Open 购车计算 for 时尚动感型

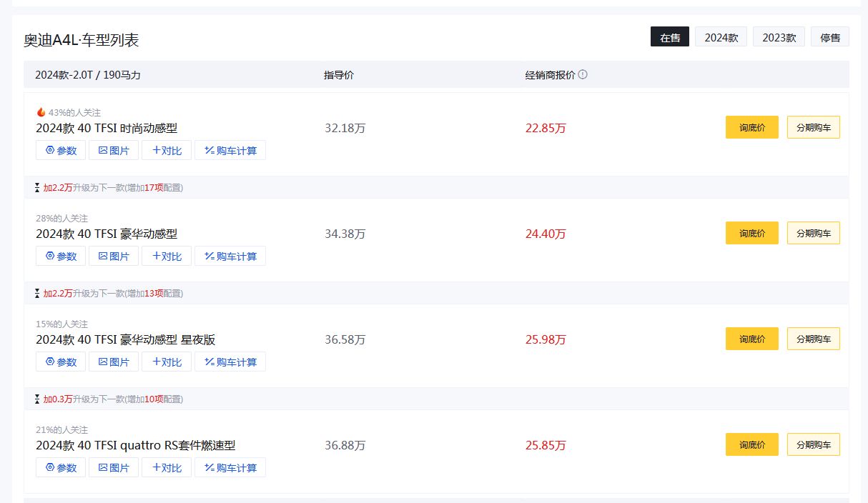230,150
